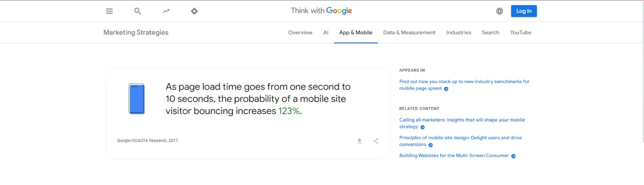Click the diamond tools icon

[194, 11]
